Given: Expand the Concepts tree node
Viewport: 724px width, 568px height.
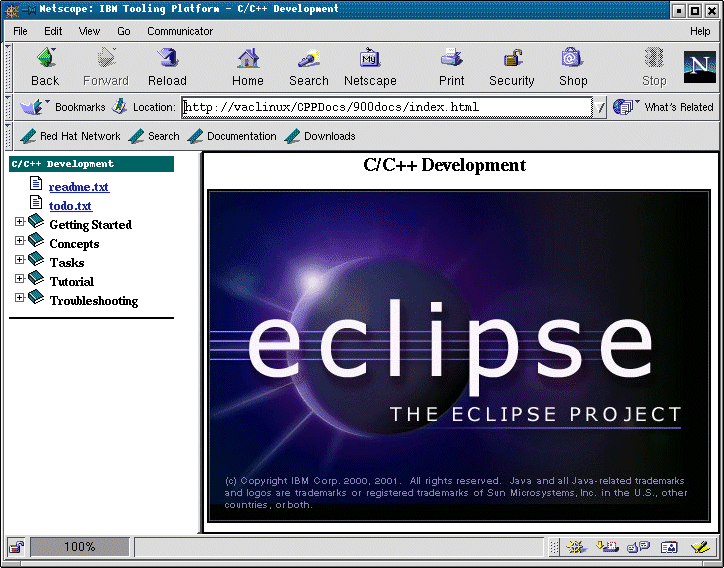Looking at the screenshot, I should coord(19,242).
